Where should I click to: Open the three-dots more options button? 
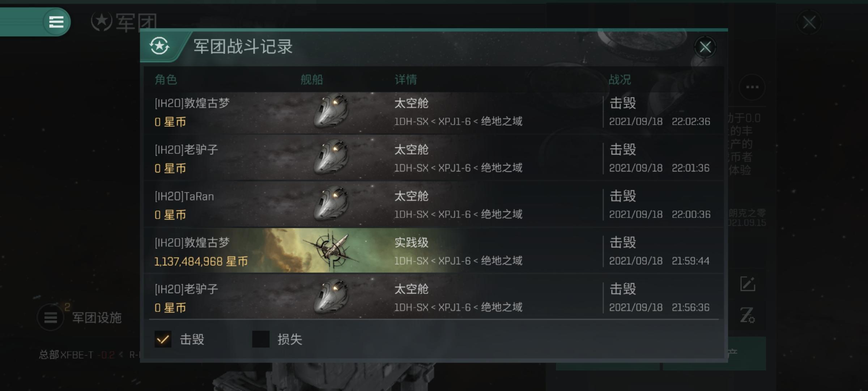coord(752,87)
